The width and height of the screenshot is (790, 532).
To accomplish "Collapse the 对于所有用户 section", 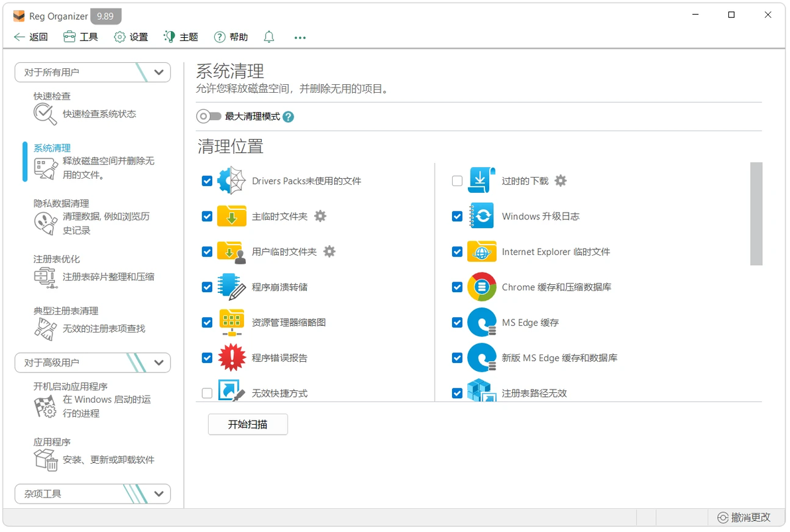I will pos(93,72).
